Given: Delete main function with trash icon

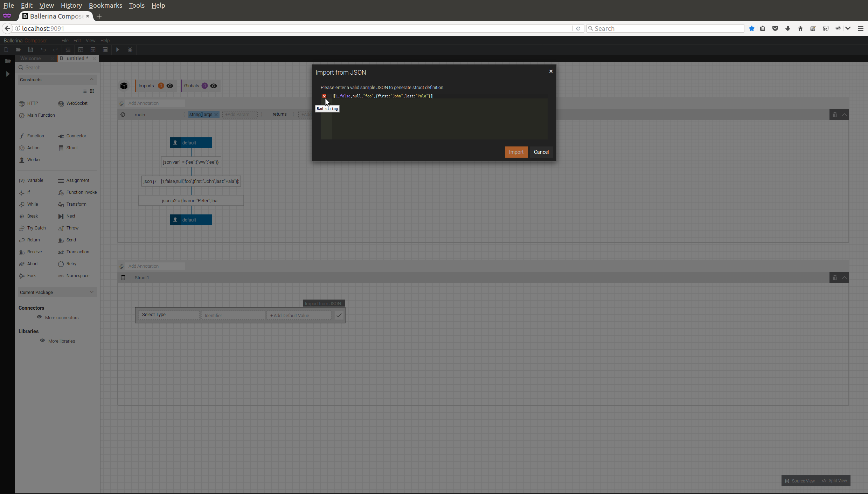Looking at the screenshot, I should 834,115.
